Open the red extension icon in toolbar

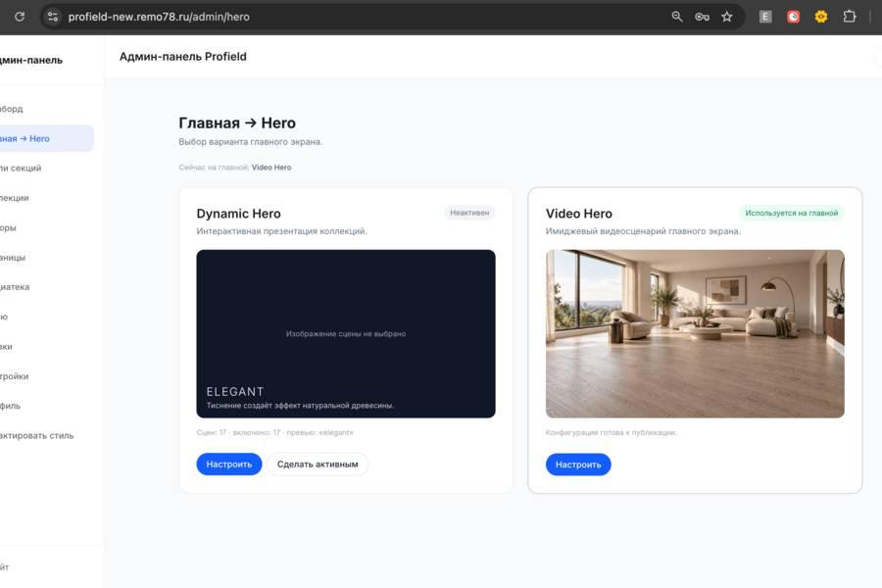coord(793,17)
